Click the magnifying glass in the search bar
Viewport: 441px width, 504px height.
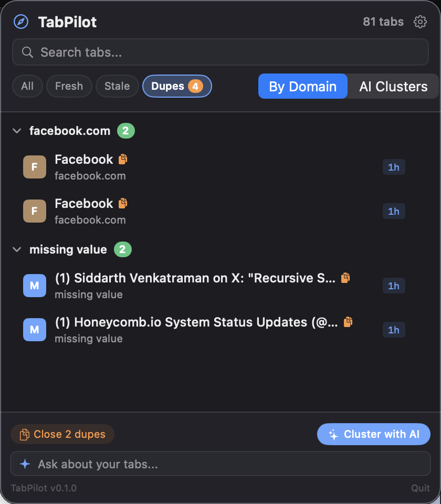[28, 52]
